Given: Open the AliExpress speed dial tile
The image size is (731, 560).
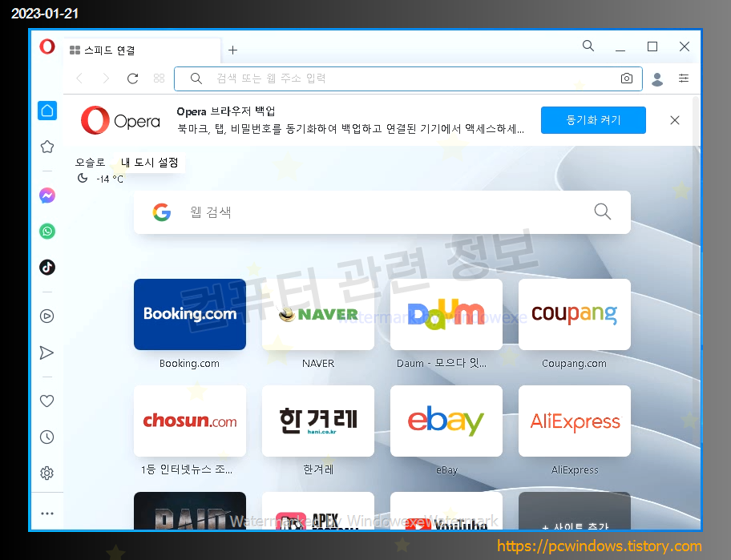Looking at the screenshot, I should pyautogui.click(x=575, y=421).
